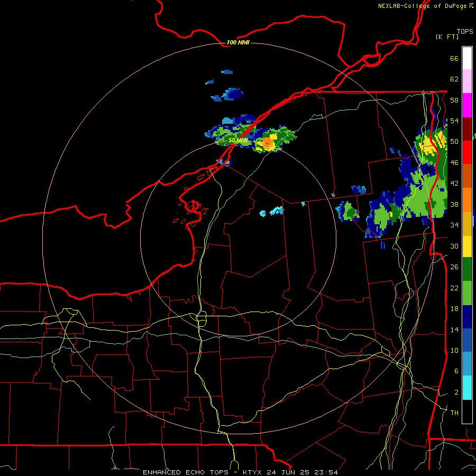Click the legend value 26
Image resolution: width=476 pixels, height=476 pixels.
454,267
